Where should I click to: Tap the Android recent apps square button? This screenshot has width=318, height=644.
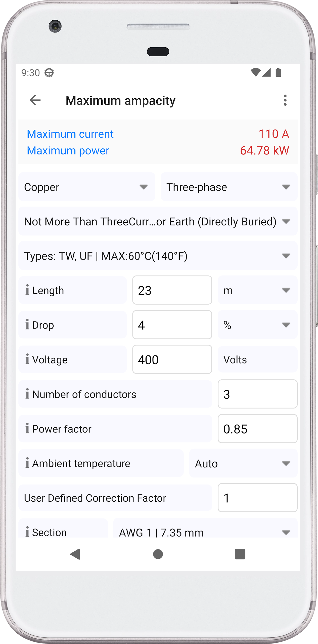240,554
